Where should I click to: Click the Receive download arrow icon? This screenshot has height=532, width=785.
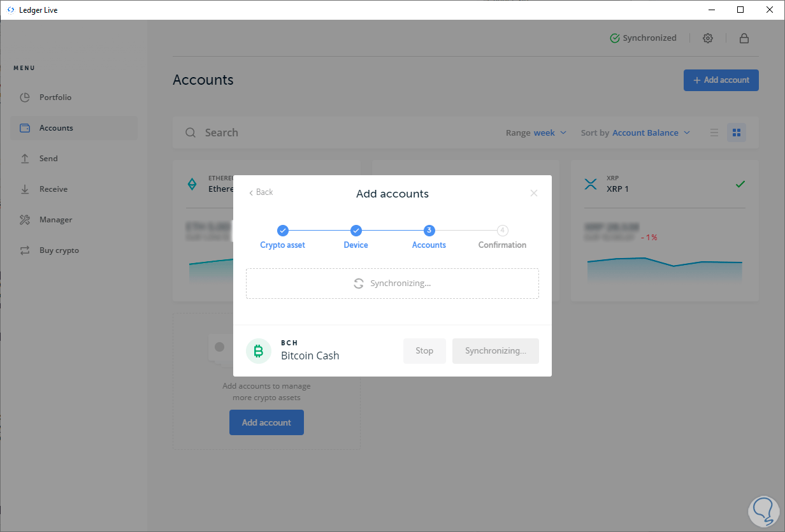(x=25, y=189)
